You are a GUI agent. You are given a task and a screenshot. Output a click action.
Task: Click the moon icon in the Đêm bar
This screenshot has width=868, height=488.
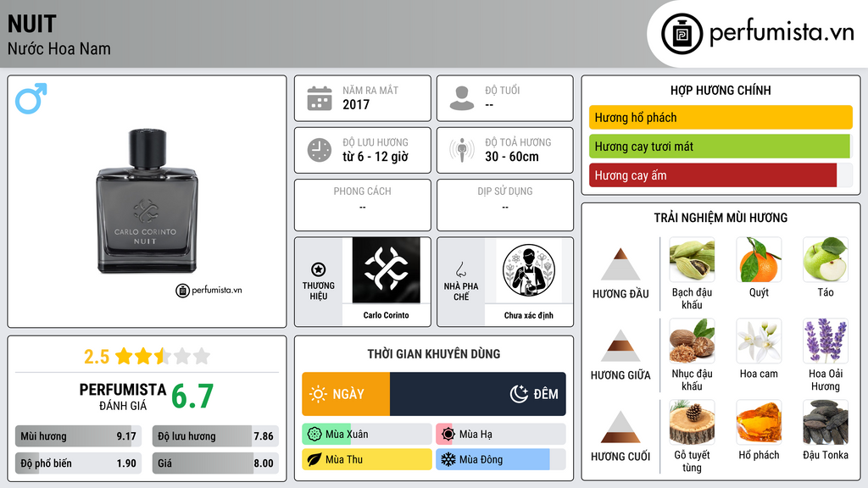click(519, 394)
